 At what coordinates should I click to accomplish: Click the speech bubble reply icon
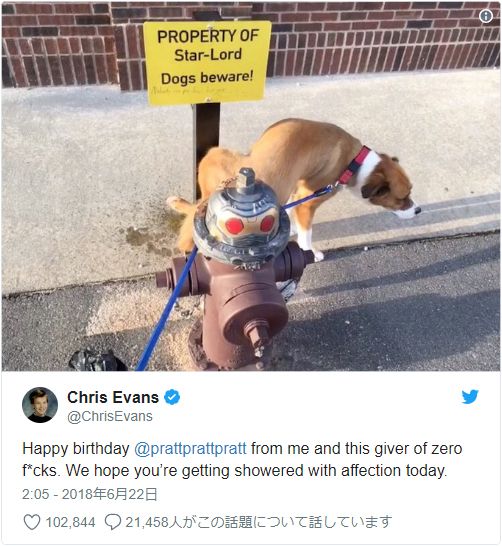113,522
